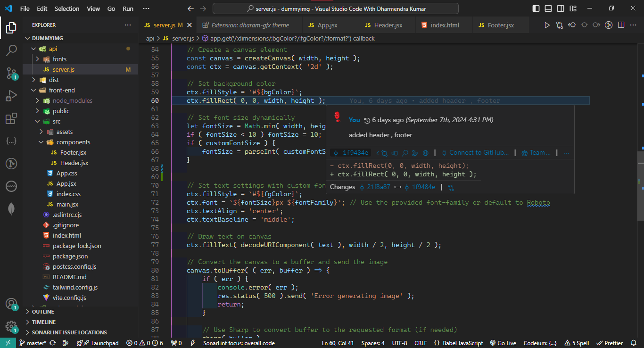Click the Run Code play icon
Image resolution: width=644 pixels, height=348 pixels.
547,25
